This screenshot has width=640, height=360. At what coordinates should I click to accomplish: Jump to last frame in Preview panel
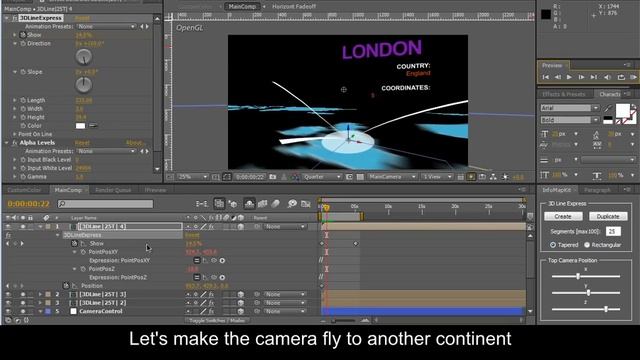(x=594, y=77)
